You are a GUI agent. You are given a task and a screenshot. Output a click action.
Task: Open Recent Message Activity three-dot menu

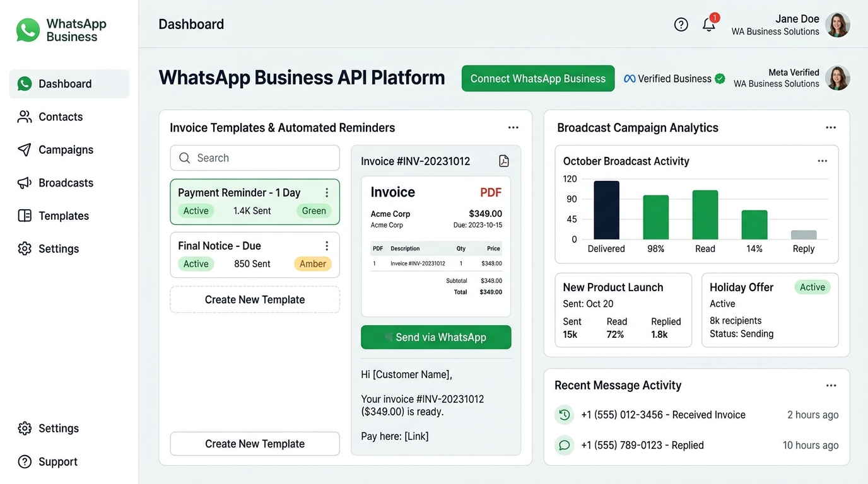pyautogui.click(x=831, y=386)
